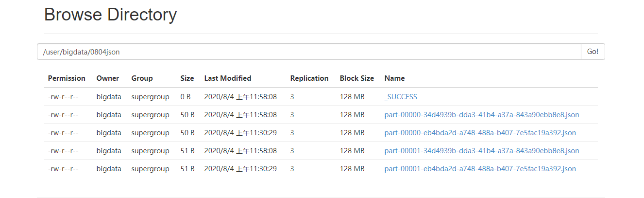Click 128 MB in part-00001-eb4bda2d row
644x198 pixels.
tap(352, 169)
